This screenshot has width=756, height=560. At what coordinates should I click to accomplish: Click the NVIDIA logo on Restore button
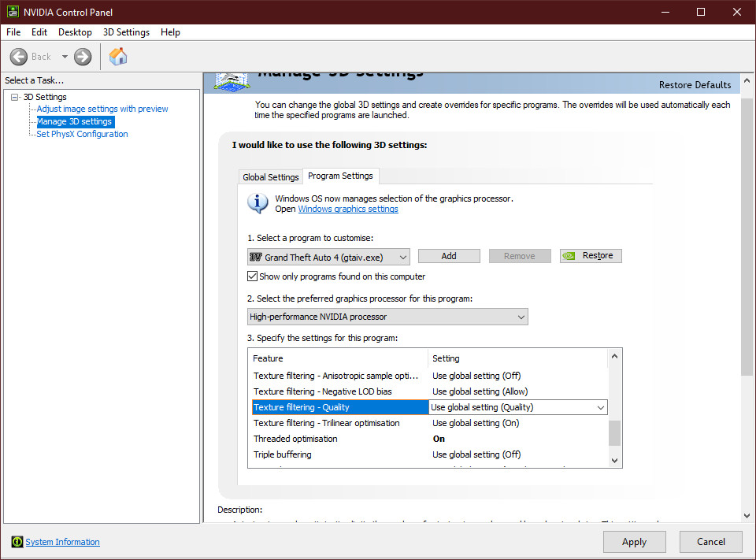tap(570, 256)
